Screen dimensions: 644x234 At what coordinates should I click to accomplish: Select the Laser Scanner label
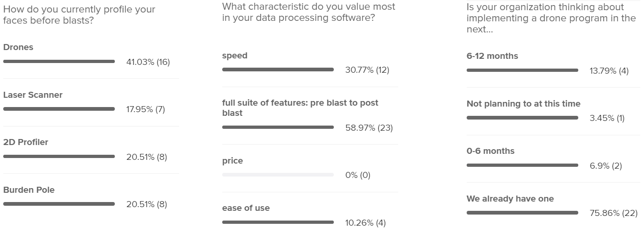pos(33,95)
